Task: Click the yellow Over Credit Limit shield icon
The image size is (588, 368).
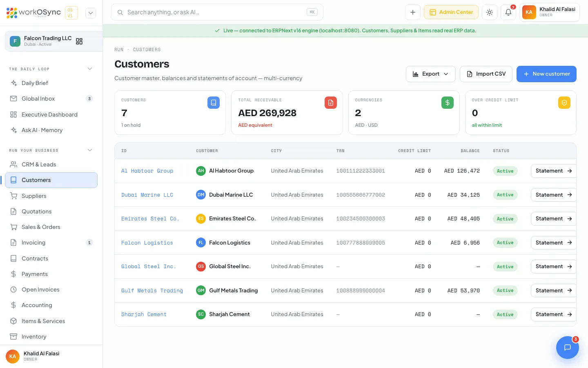Action: point(564,103)
